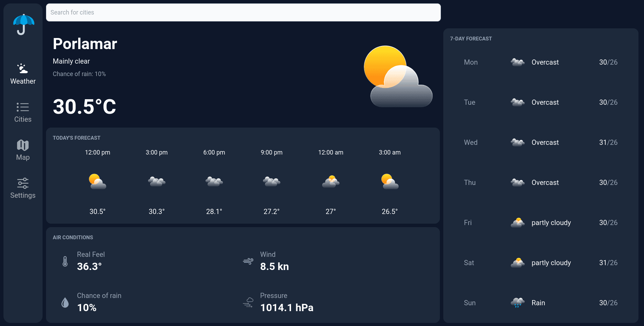Image resolution: width=644 pixels, height=326 pixels.
Task: Click the wind icon in Air Conditions
Action: tap(248, 261)
